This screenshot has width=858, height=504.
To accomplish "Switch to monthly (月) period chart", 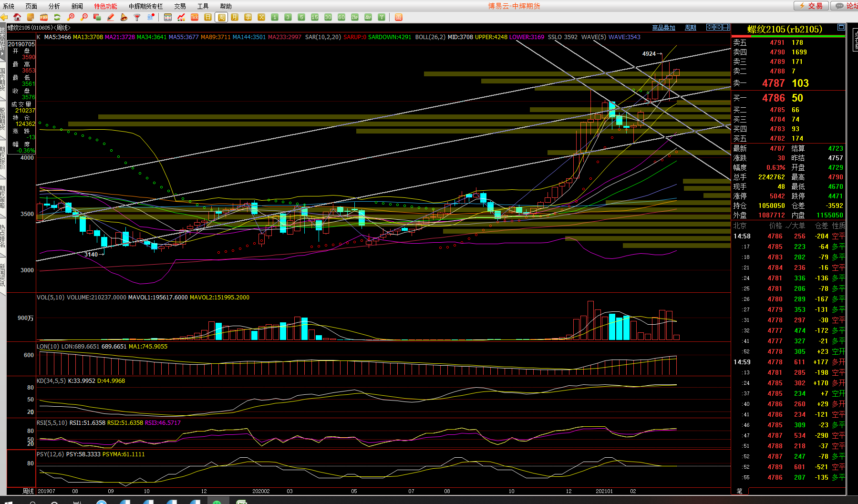I will point(235,17).
